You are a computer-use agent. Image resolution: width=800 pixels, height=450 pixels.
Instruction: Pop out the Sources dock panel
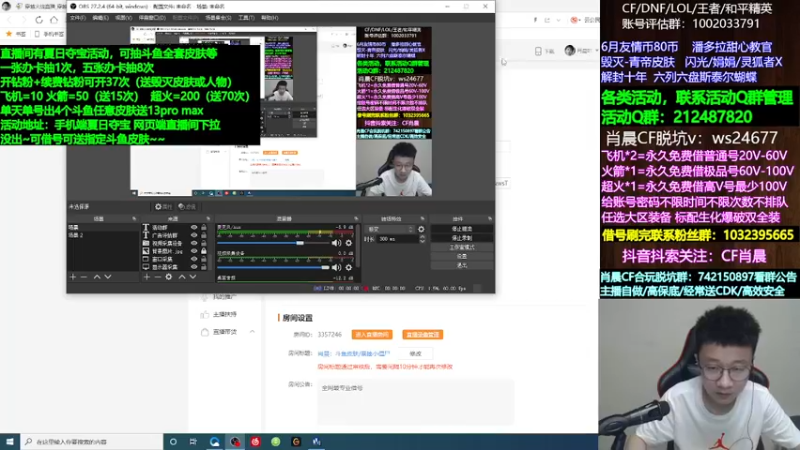(x=208, y=218)
